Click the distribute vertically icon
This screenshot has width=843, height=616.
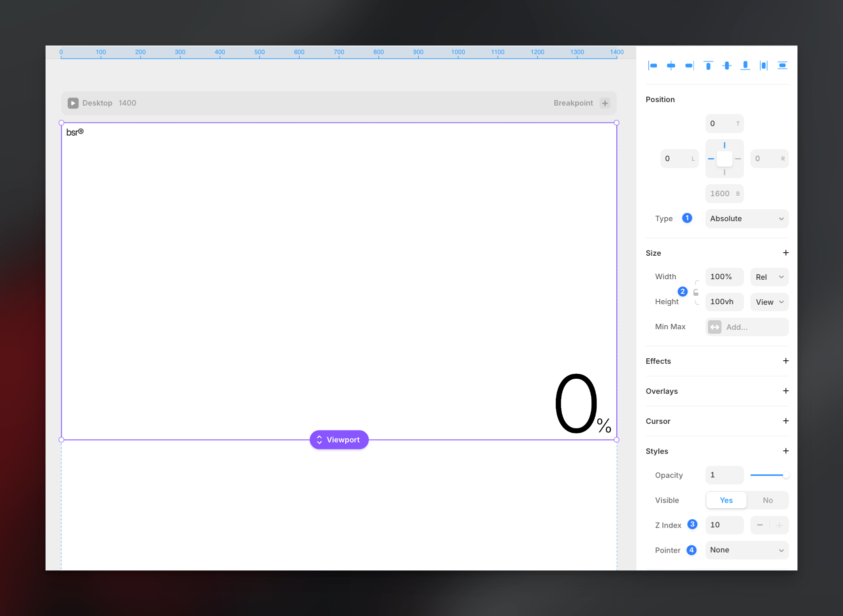782,66
